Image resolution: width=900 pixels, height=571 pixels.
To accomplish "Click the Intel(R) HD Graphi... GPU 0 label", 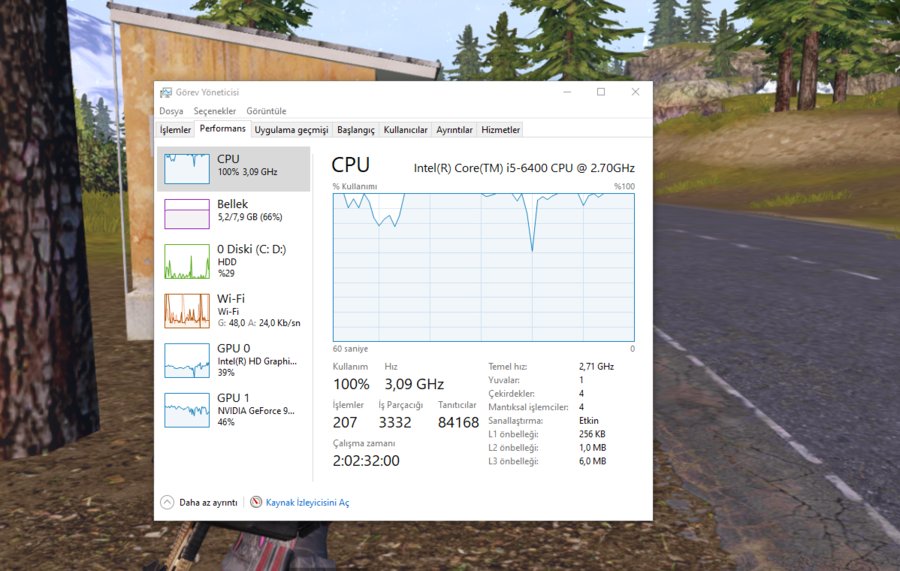I will pyautogui.click(x=257, y=361).
